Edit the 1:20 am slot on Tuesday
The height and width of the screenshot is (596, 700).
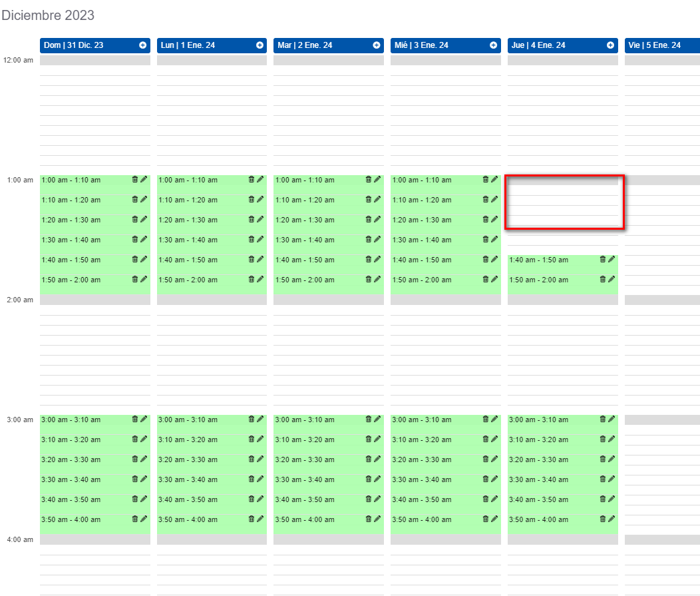377,219
